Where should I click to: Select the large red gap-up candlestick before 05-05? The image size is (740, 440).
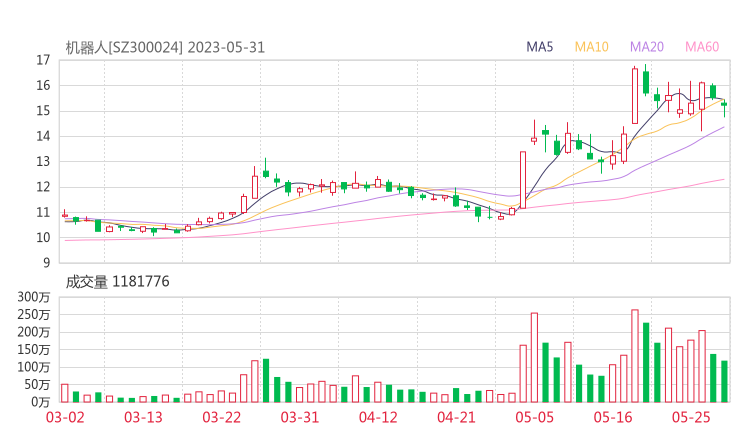[x=523, y=180]
